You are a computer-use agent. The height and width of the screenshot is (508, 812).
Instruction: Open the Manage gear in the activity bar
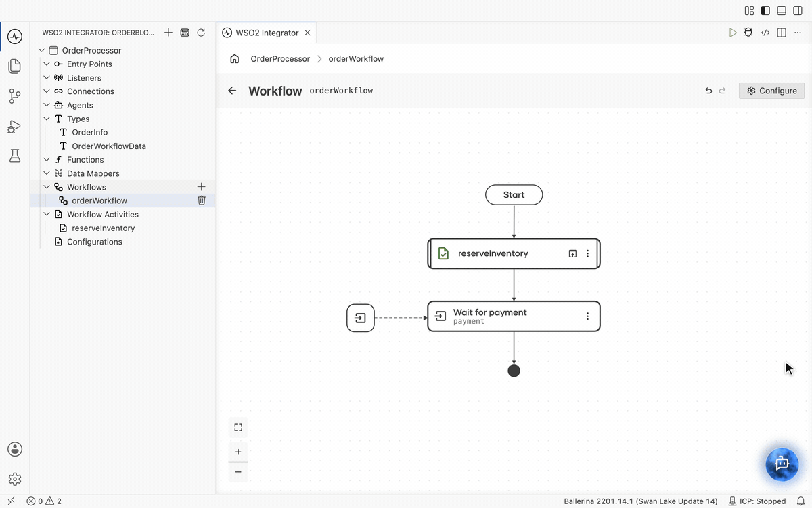pos(15,479)
